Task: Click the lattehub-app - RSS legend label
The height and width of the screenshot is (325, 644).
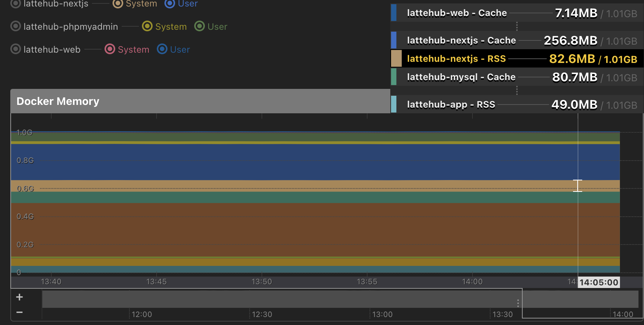Action: point(451,105)
